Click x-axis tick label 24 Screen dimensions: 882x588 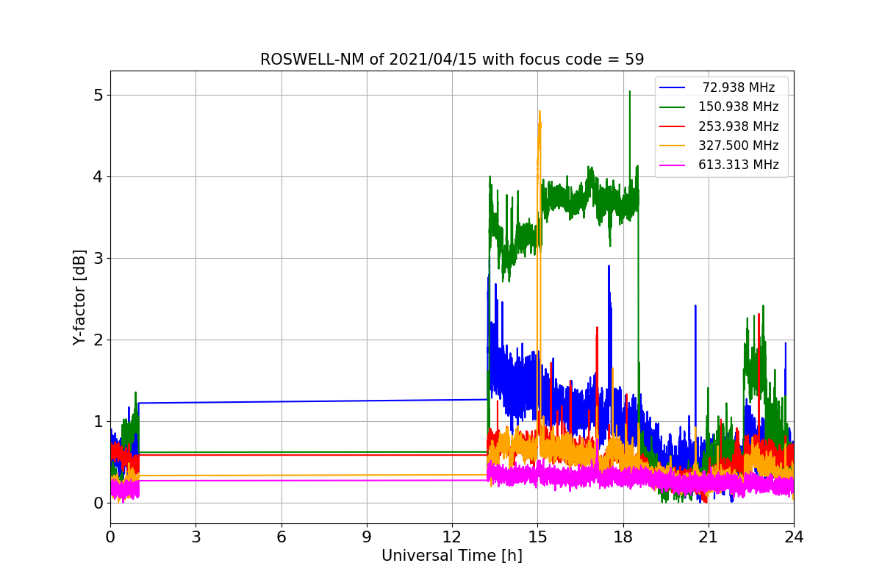794,537
